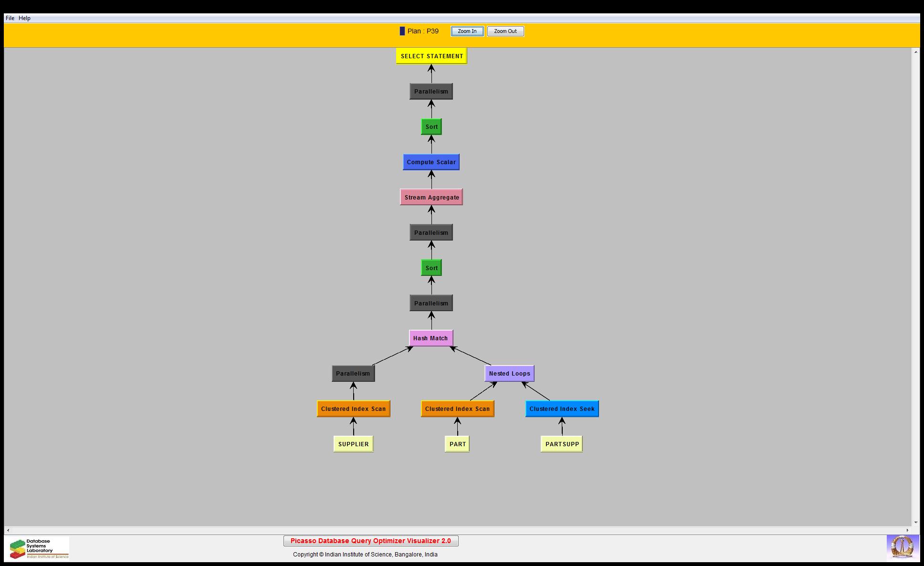Viewport: 924px width, 566px height.
Task: Click the Clustered Index Seek node
Action: [x=562, y=409]
